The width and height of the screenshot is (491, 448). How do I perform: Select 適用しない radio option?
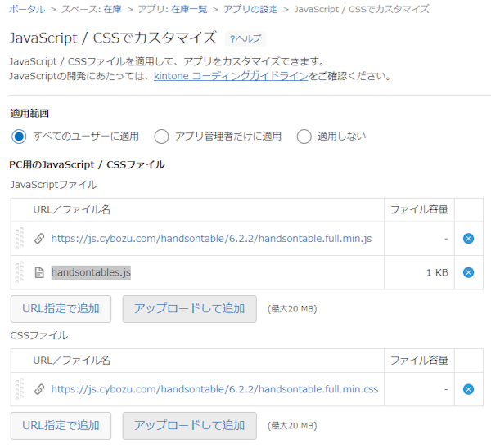click(x=304, y=137)
